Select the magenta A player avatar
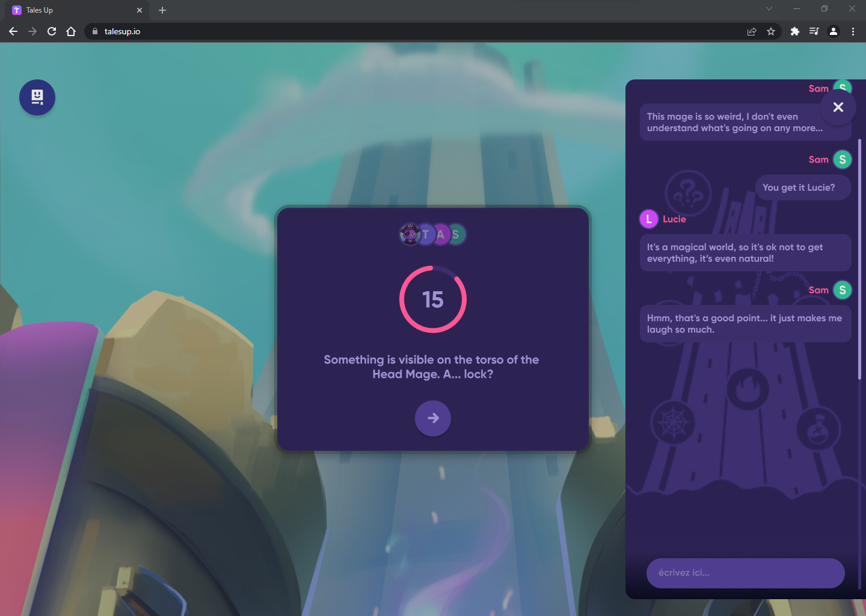Viewport: 866px width, 616px height. (x=442, y=235)
